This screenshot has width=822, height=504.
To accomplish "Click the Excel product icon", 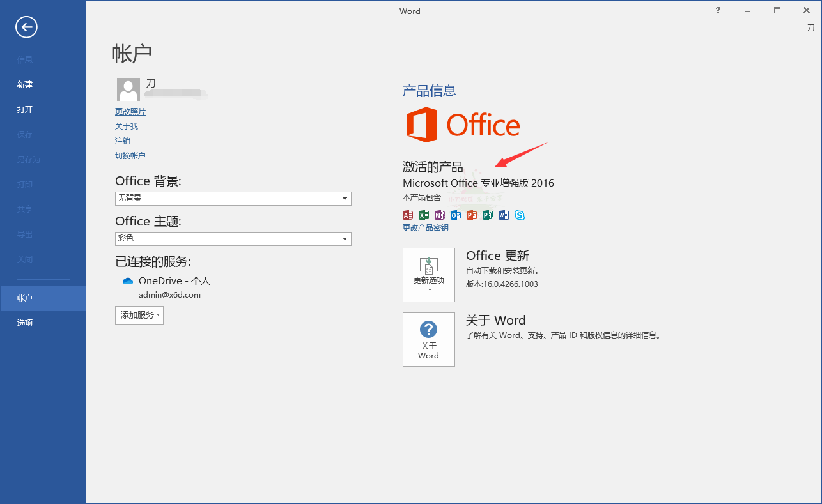I will tap(424, 215).
